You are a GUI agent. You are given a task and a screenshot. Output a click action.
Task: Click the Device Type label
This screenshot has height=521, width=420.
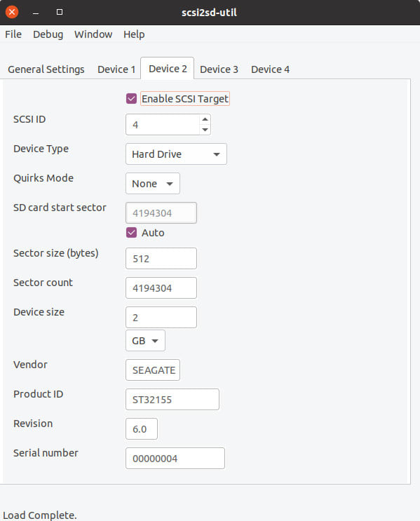coord(41,149)
